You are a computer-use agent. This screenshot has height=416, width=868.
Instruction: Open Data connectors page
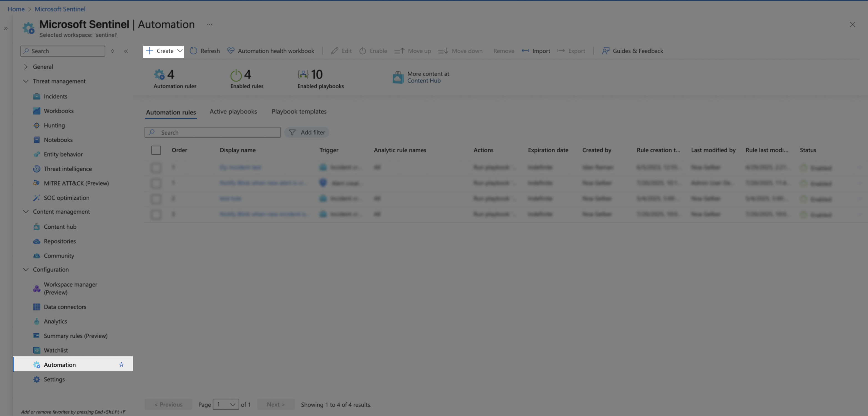pos(65,307)
